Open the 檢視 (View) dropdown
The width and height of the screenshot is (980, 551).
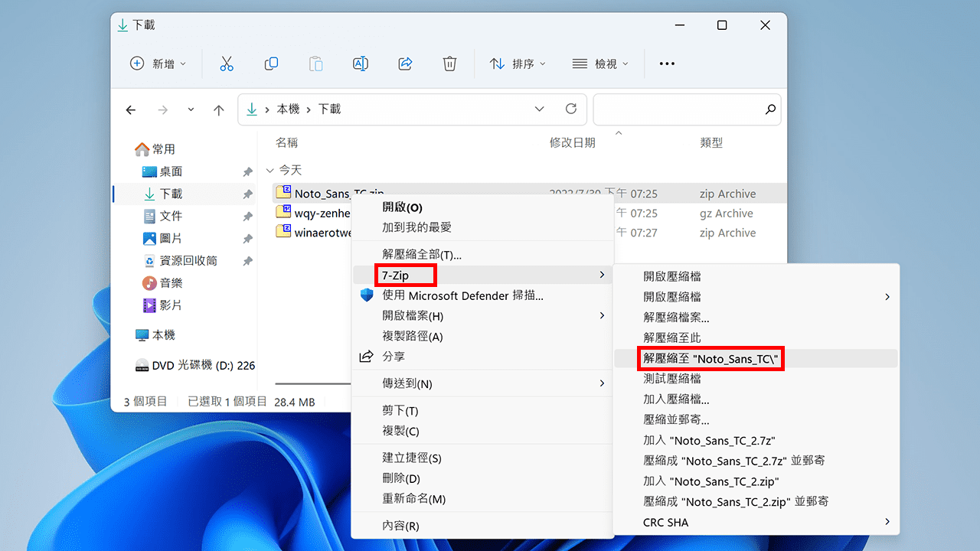tap(600, 64)
